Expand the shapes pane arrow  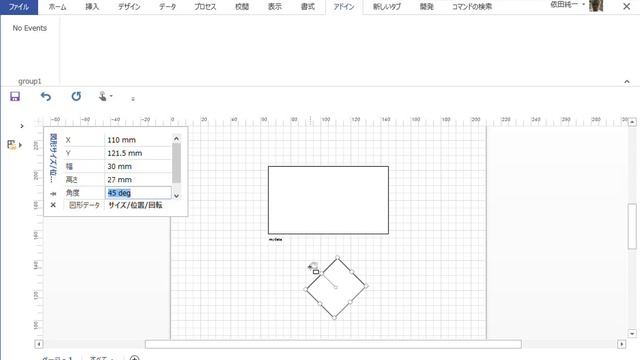22,126
